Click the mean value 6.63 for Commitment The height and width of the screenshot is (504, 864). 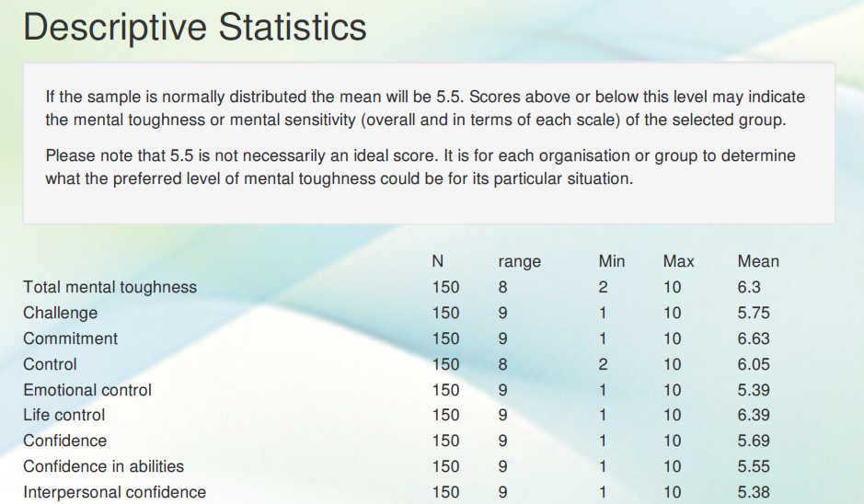(753, 338)
